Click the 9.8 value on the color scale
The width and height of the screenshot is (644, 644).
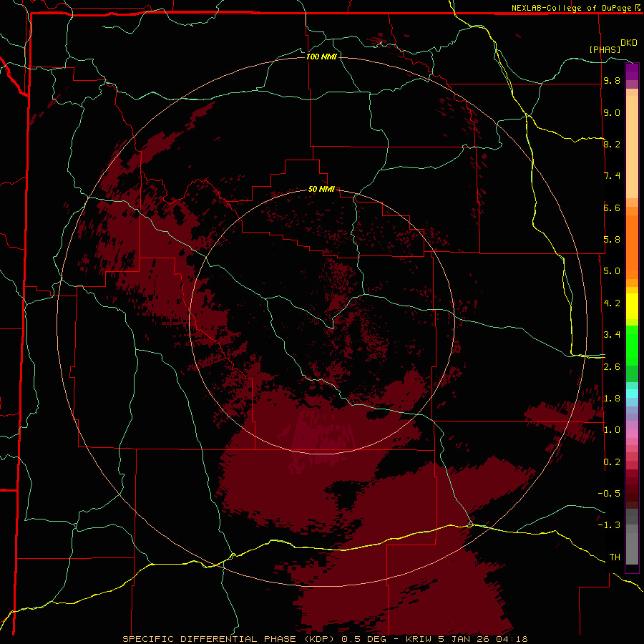(x=612, y=81)
